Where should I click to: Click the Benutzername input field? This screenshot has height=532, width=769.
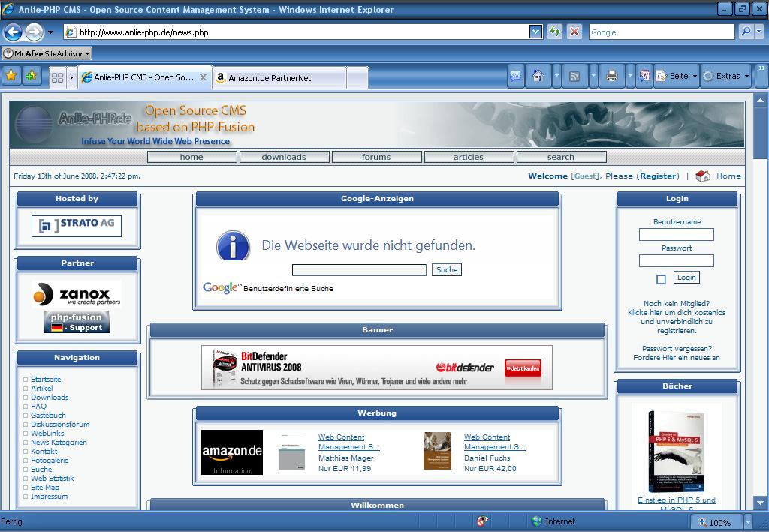(x=676, y=234)
